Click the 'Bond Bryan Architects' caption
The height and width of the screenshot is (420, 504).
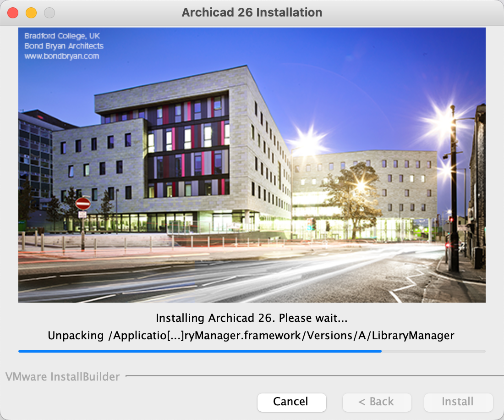(64, 46)
